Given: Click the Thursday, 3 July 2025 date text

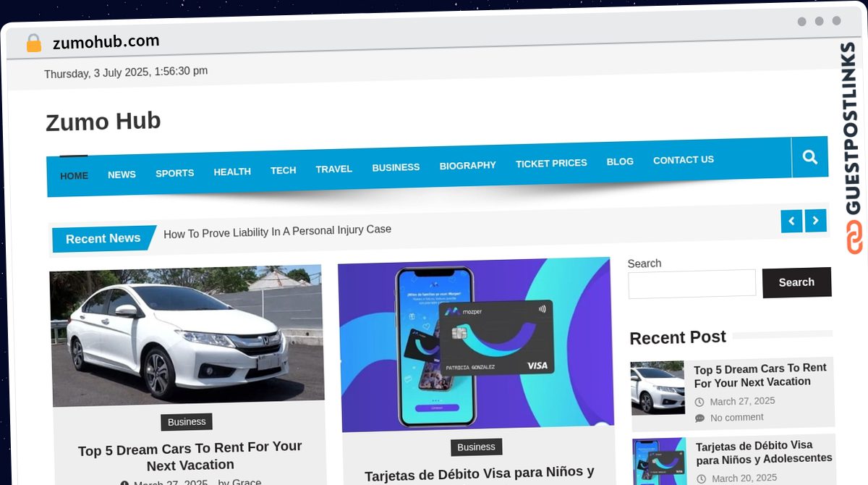Looking at the screenshot, I should point(126,72).
